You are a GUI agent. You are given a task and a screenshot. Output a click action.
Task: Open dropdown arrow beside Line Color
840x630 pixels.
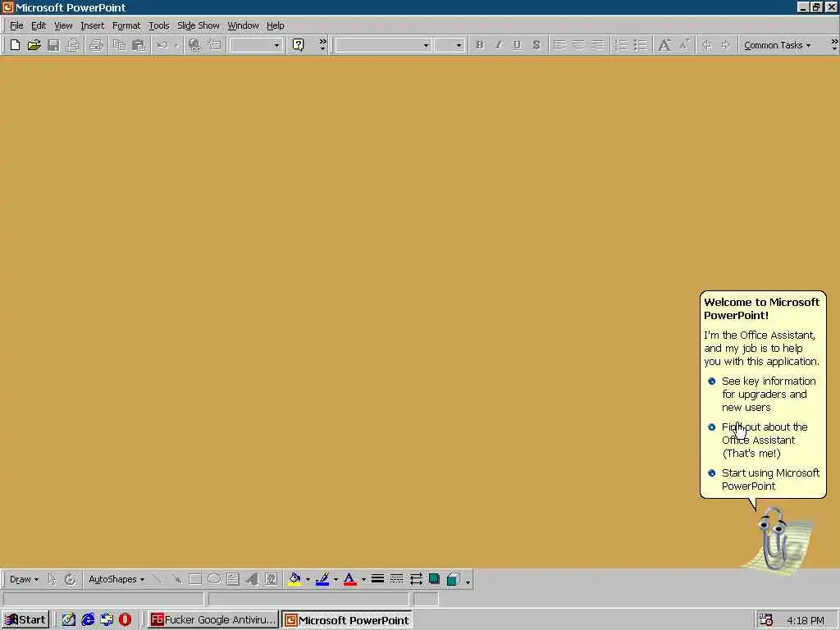click(x=336, y=579)
